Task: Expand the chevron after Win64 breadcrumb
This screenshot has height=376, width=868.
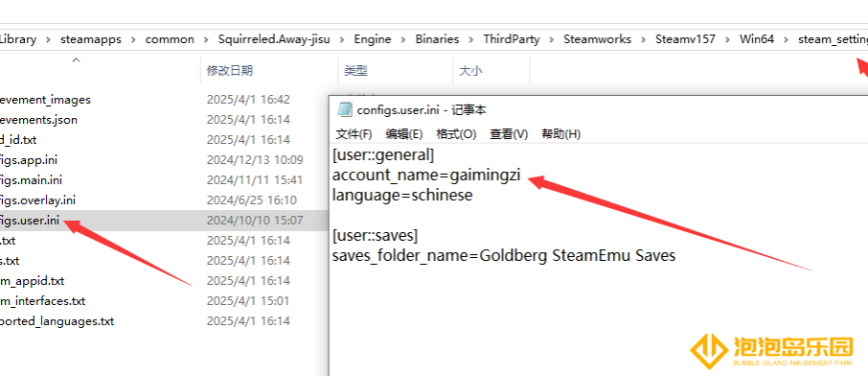Action: pos(786,40)
